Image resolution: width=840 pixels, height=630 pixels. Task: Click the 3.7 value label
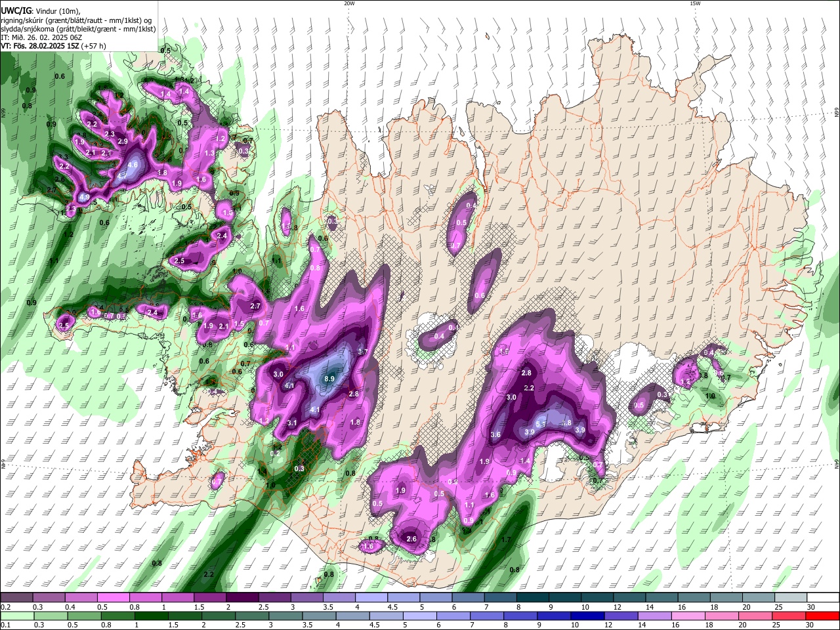pos(362,351)
